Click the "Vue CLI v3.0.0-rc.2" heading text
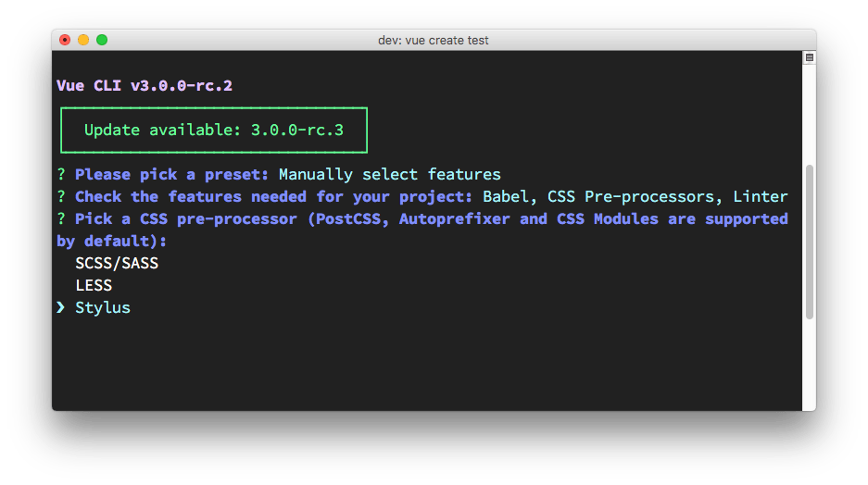The height and width of the screenshot is (485, 868). point(145,85)
